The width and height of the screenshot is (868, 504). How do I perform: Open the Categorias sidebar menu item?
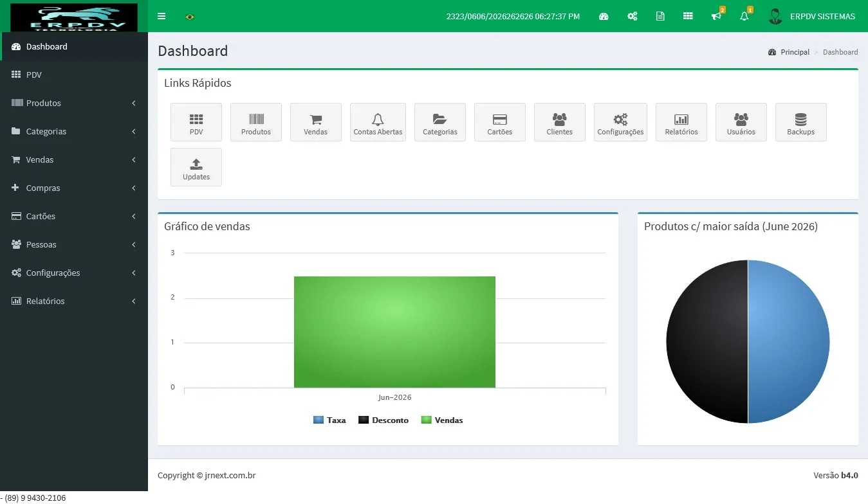point(74,131)
